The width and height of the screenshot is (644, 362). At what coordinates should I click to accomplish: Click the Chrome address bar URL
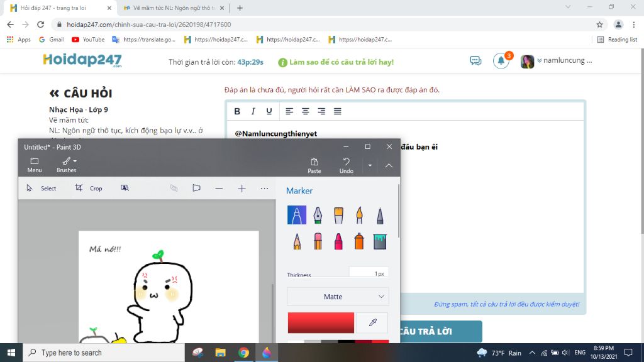coord(148,25)
